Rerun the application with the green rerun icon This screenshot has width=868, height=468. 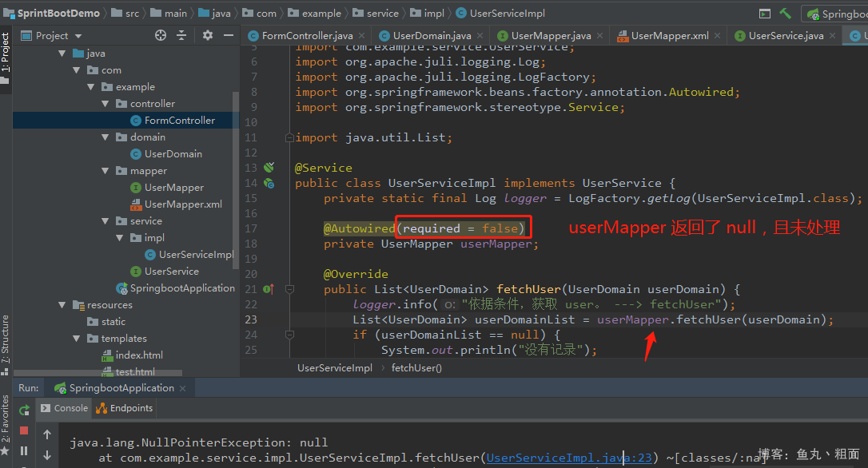[x=24, y=410]
